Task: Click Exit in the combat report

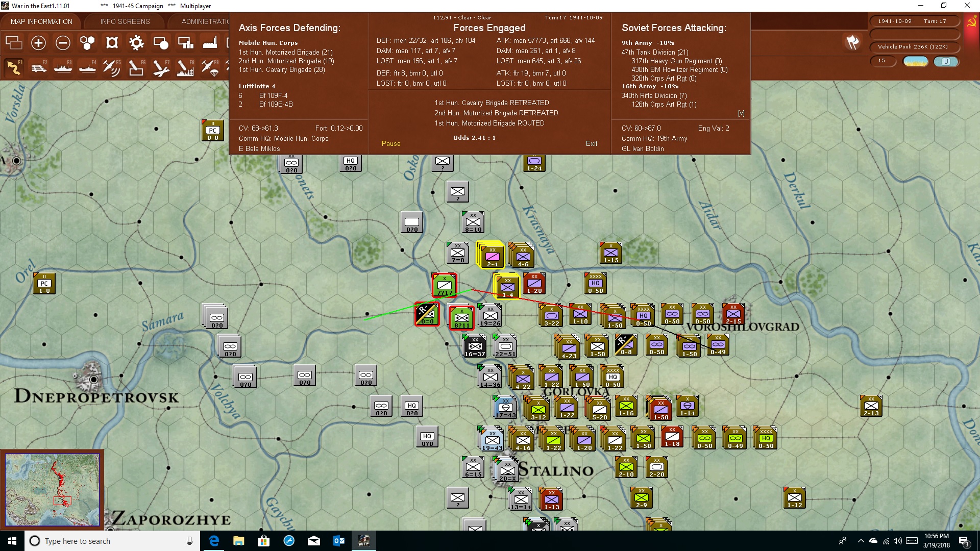Action: 592,144
